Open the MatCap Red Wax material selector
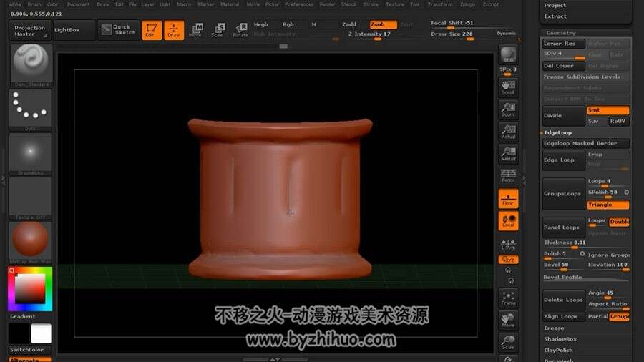Screen dimensions: 644x362 (x=31, y=243)
